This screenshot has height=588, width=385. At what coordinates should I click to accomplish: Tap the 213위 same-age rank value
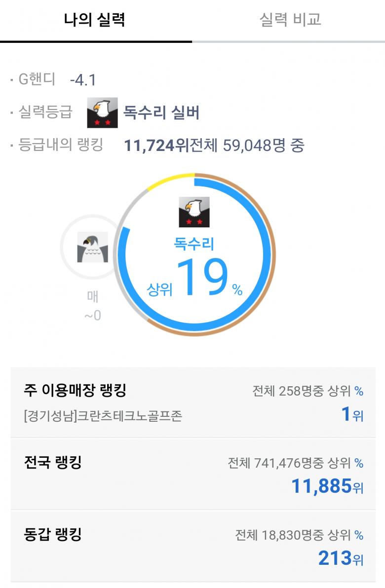[341, 558]
